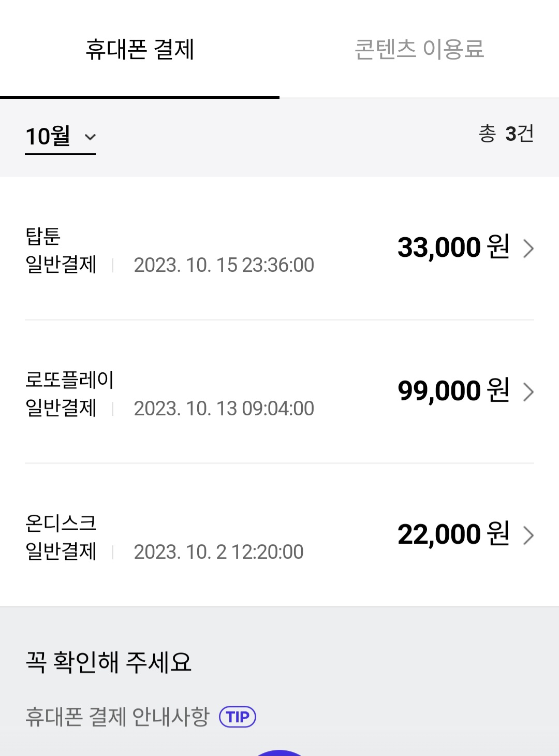
Task: Tap the right chevron on 탑툰 row
Action: point(528,249)
